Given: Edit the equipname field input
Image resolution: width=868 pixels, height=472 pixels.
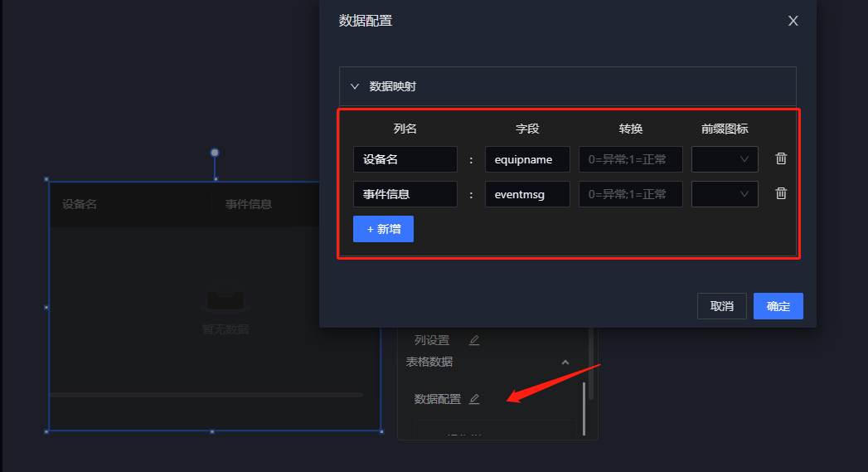Looking at the screenshot, I should point(527,159).
